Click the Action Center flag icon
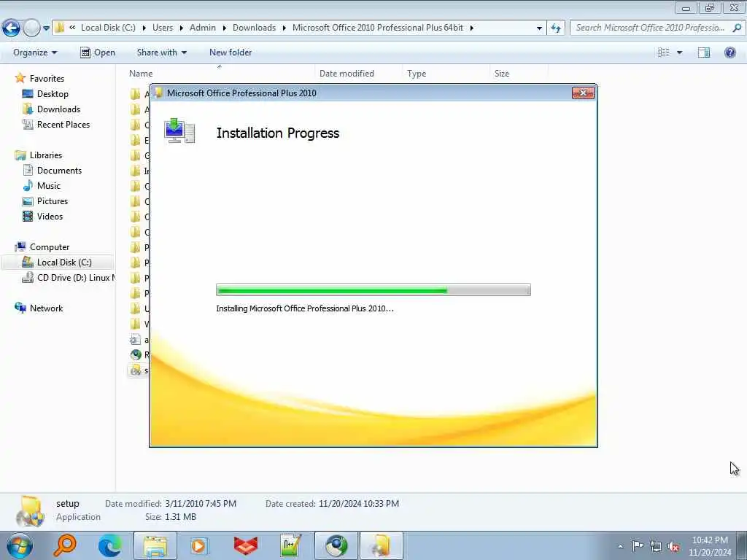 click(x=638, y=546)
